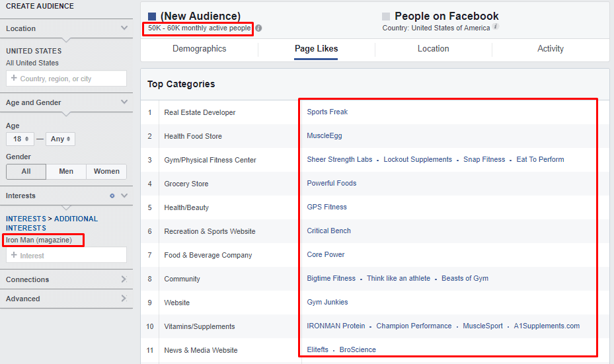The image size is (614, 364).
Task: Open the GPS Fitness page link
Action: [326, 207]
